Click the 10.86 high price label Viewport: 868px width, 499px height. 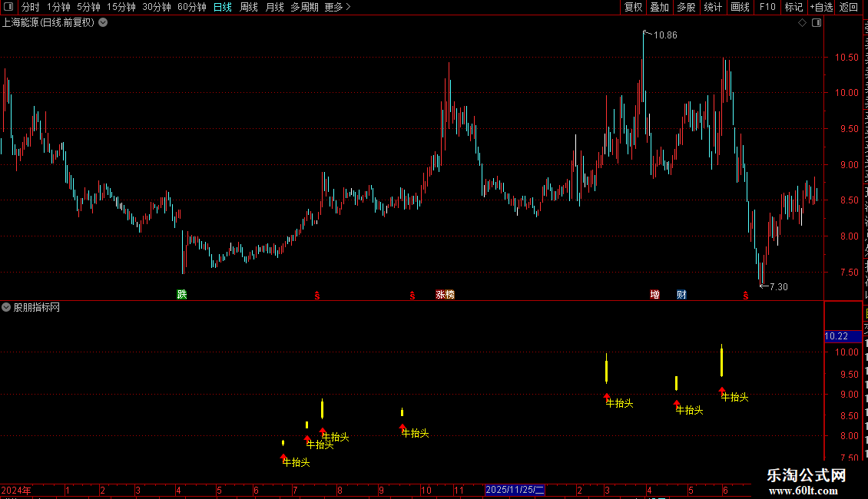coord(665,35)
